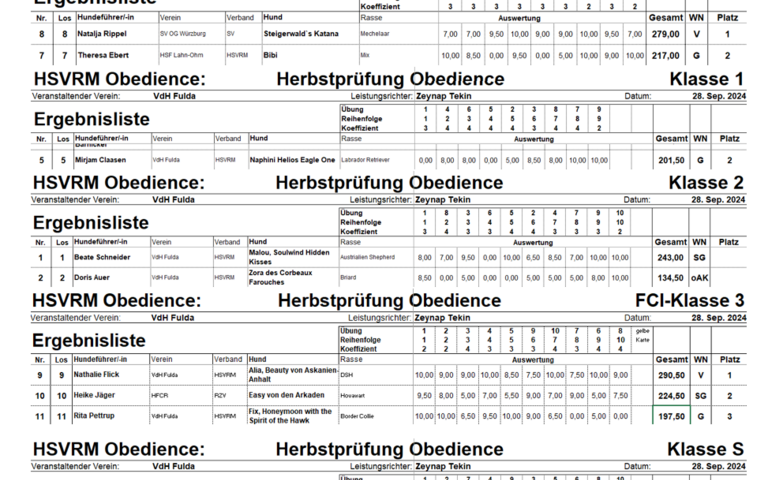Click the breed cell 'Border Collie'
The width and height of the screenshot is (768, 480).
coord(357,416)
